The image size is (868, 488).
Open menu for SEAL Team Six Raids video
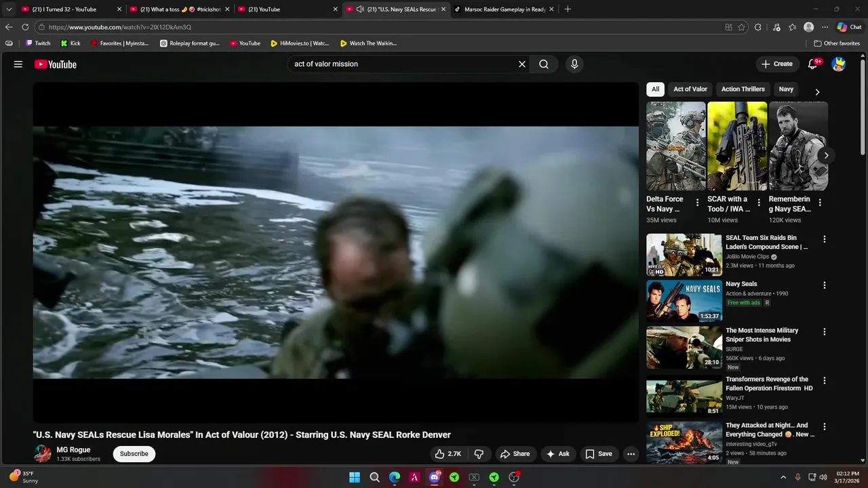pos(825,239)
